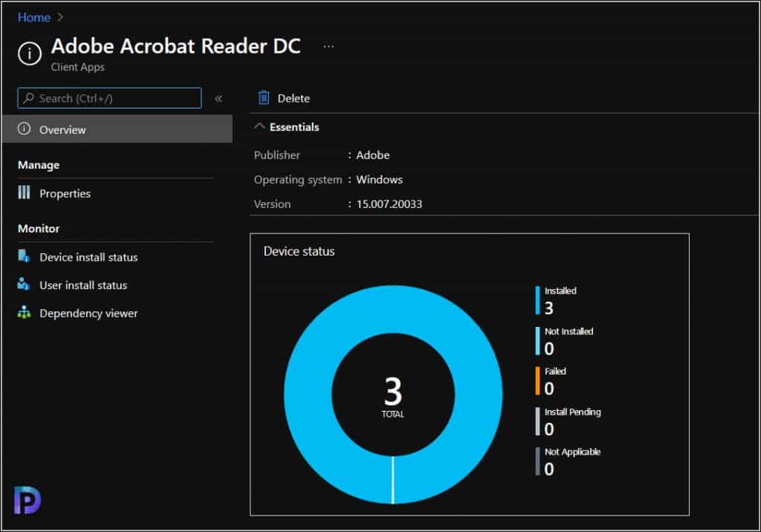The width and height of the screenshot is (761, 532).
Task: Click the version number 15.007.20033
Action: coord(389,204)
